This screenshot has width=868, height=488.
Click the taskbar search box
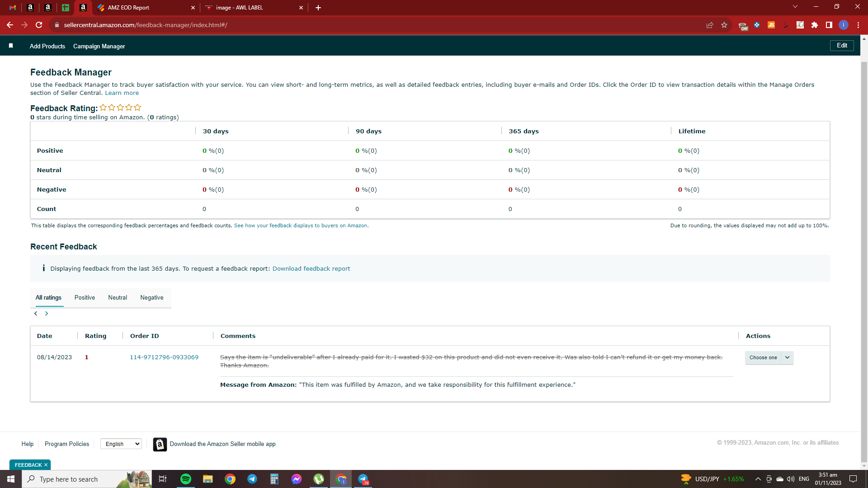pos(86,479)
